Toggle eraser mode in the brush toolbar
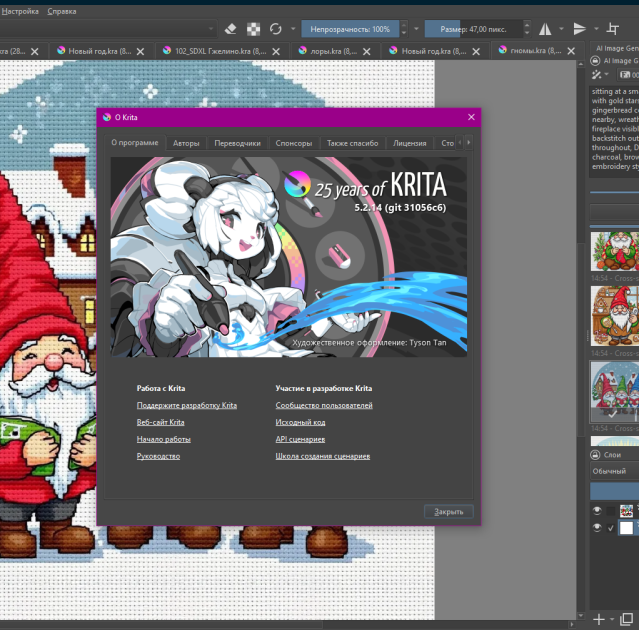Viewport: 639px width, 630px height. pos(231,29)
